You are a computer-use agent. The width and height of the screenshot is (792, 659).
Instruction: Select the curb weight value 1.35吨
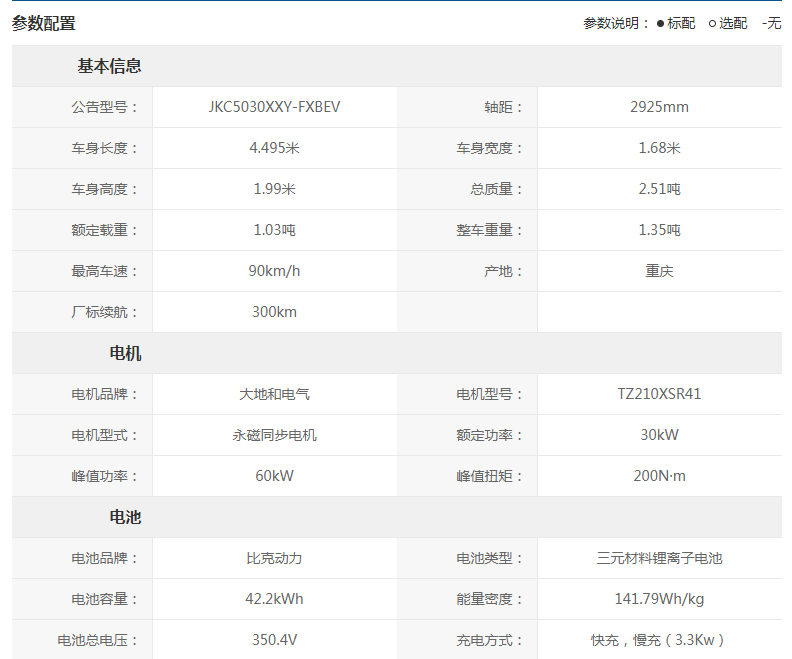coord(659,230)
